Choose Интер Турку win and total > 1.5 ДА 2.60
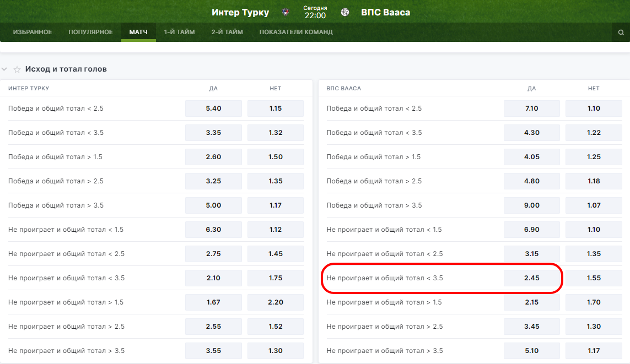630x364 pixels. point(213,157)
